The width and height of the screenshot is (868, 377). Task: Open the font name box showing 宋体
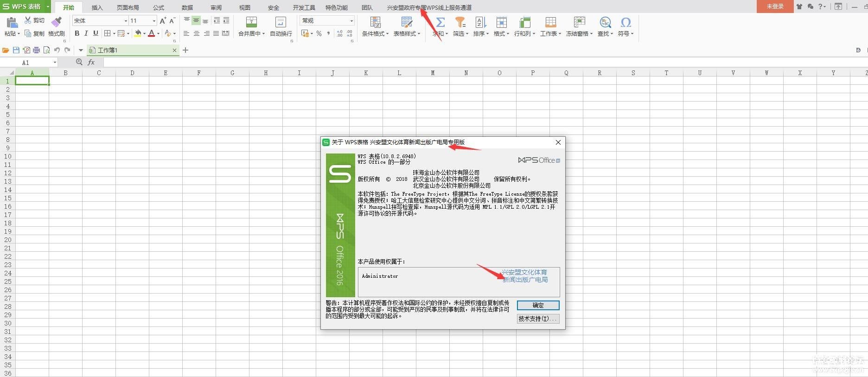click(x=100, y=20)
